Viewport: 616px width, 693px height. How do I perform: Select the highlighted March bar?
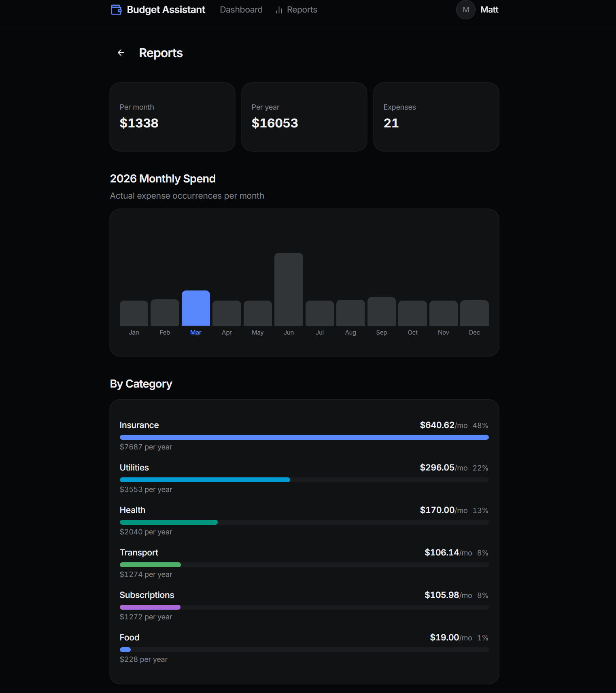coord(196,308)
